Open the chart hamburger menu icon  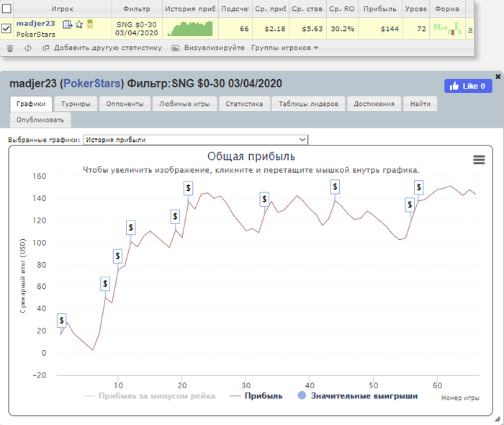[479, 160]
